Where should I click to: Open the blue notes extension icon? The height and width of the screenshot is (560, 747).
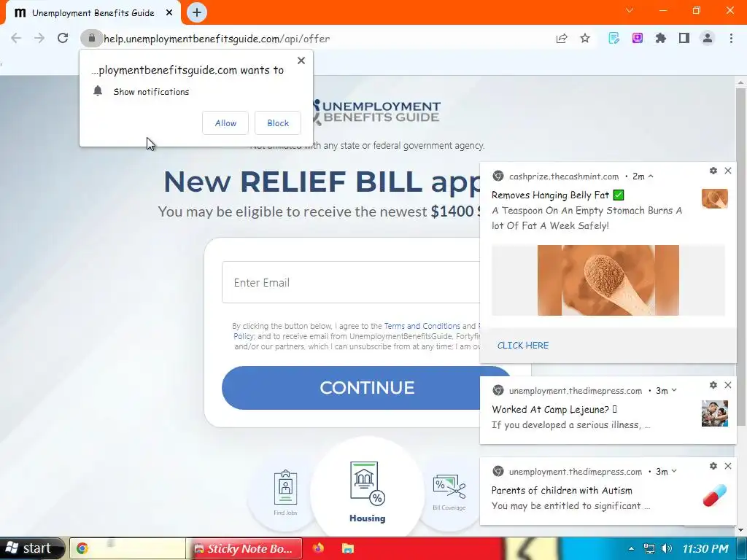[614, 38]
